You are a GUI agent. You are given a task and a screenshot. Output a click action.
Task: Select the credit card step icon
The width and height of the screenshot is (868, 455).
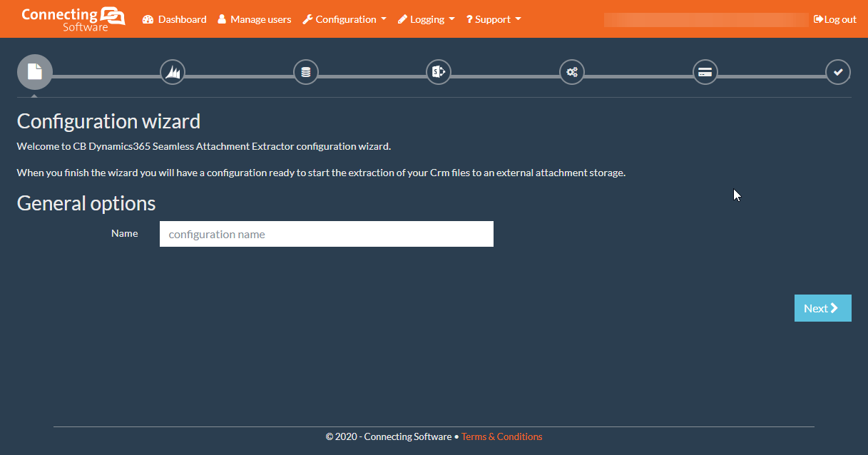[x=705, y=72]
